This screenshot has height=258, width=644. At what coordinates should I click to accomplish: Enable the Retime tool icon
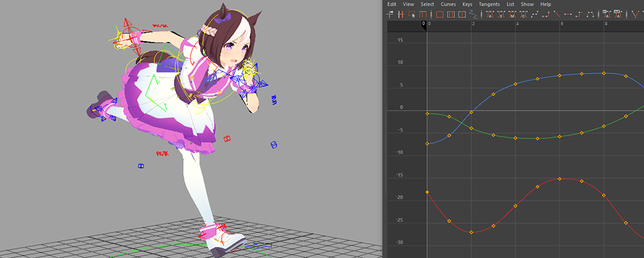pyautogui.click(x=423, y=14)
